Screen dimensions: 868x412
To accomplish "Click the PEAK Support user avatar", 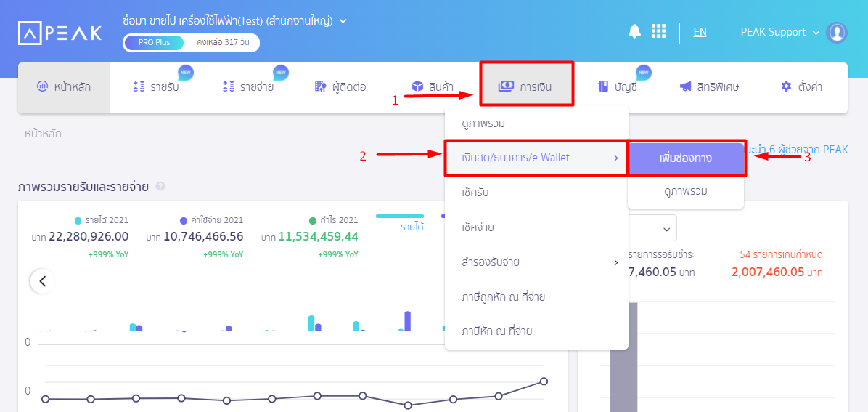I will click(x=837, y=32).
